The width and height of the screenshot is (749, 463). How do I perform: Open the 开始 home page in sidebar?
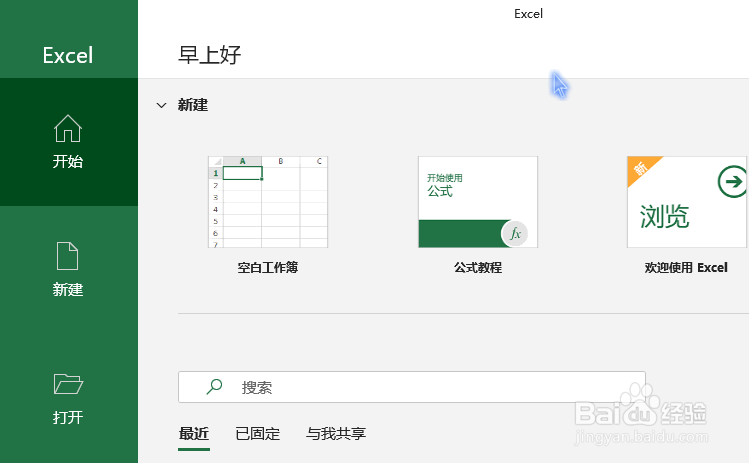(x=68, y=142)
